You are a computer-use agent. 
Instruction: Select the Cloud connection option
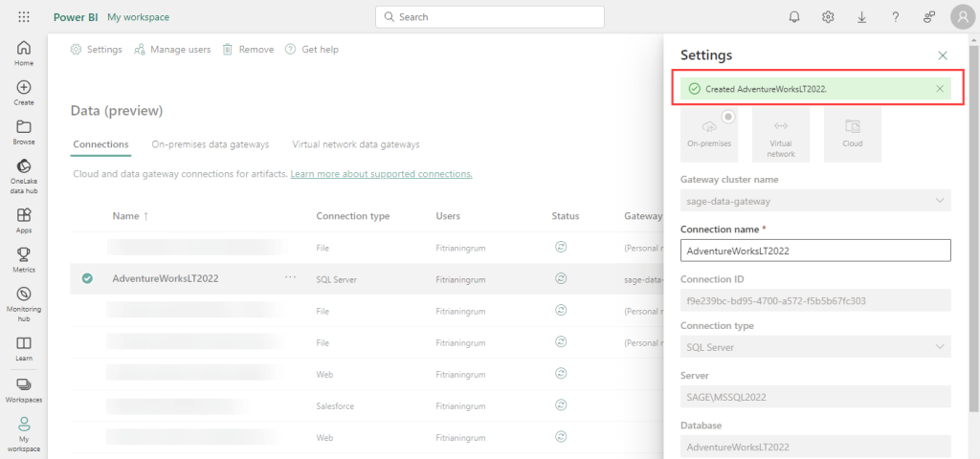click(853, 134)
